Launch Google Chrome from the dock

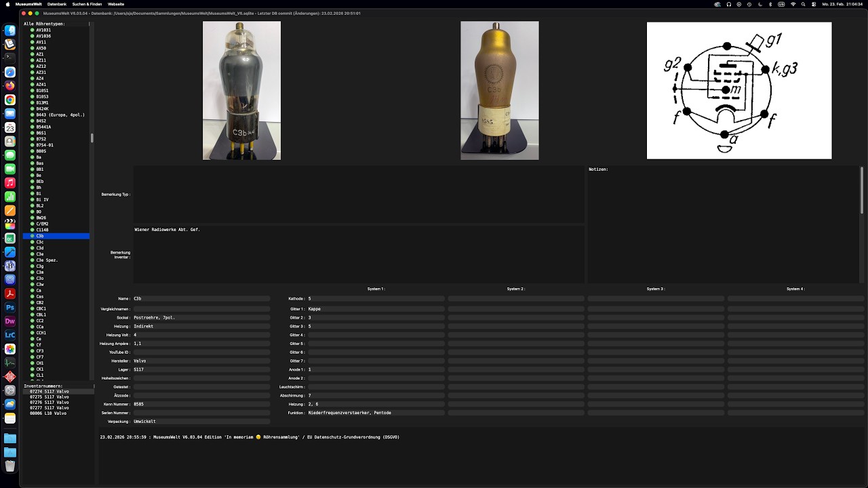pyautogui.click(x=10, y=100)
